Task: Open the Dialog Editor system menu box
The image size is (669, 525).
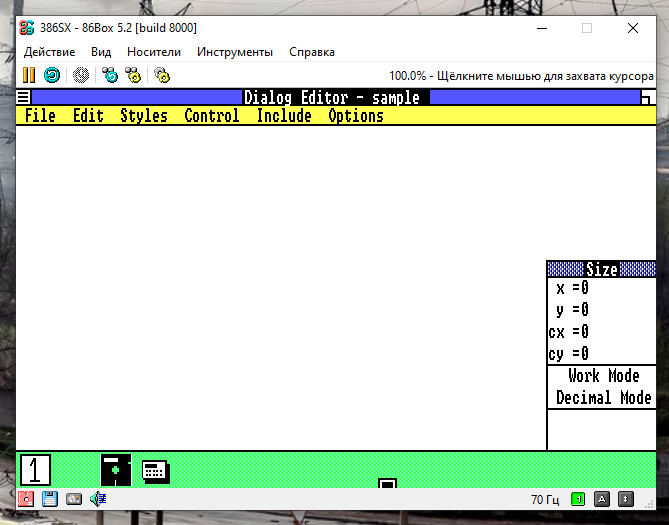Action: (24, 98)
